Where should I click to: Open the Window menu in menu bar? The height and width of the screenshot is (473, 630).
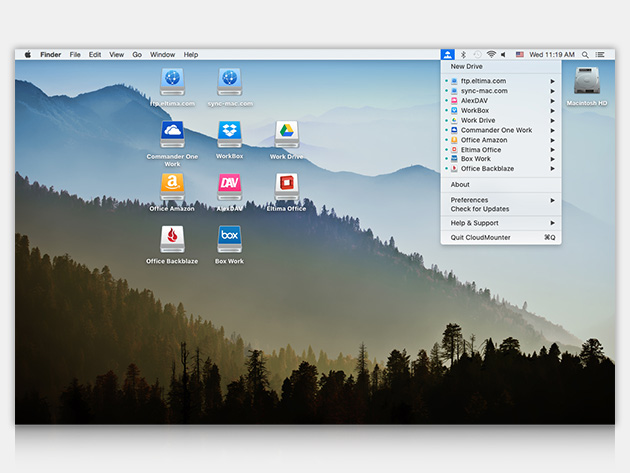coord(162,55)
